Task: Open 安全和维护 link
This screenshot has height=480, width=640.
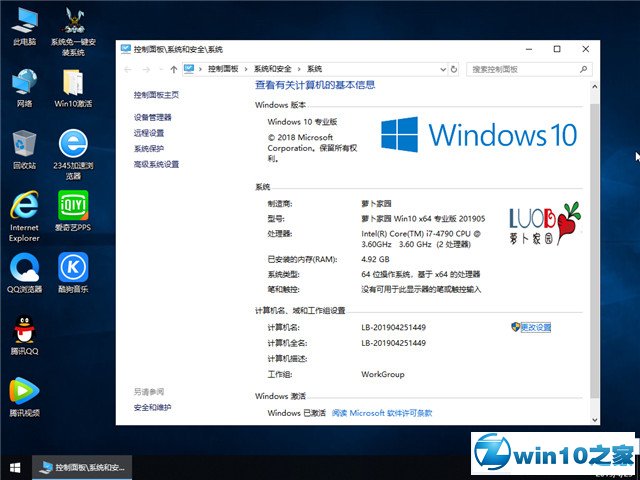Action: [153, 407]
